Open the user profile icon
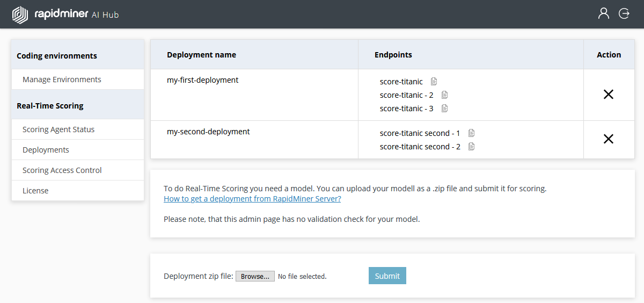This screenshot has width=644, height=303. pyautogui.click(x=604, y=13)
